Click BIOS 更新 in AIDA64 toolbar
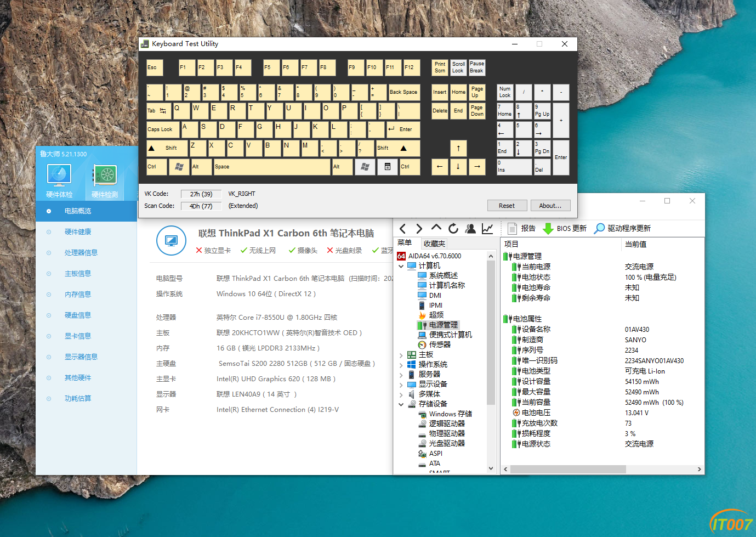The image size is (756, 537). pos(565,229)
